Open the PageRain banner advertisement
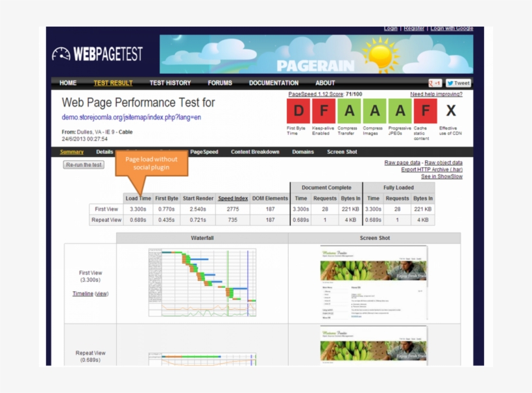Screen dimensions: 532x393 click(316, 54)
